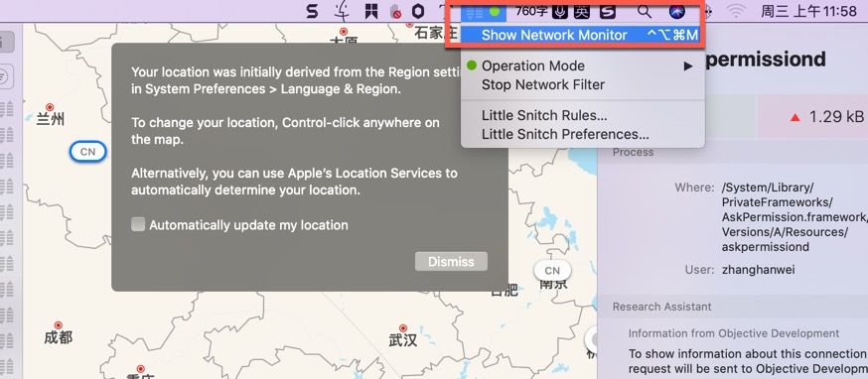Click the 成都 city label on map
Screen dimensions: 868x379
coord(59,337)
